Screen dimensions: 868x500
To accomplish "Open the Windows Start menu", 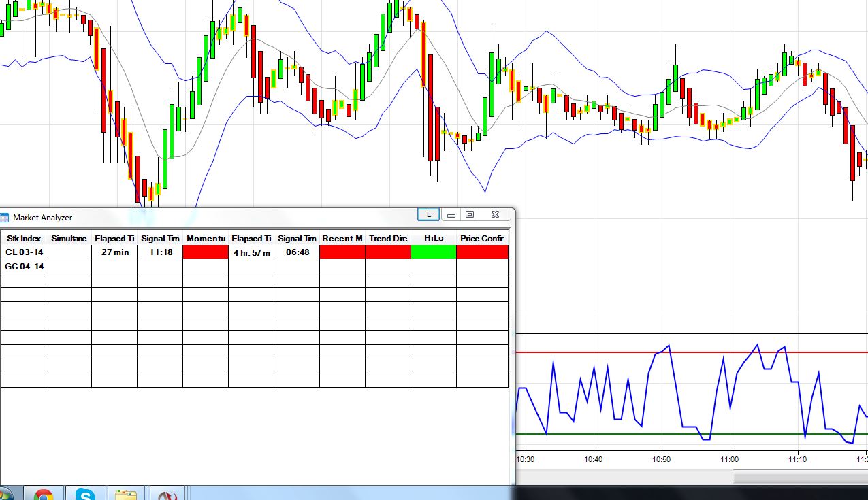I will click(5, 495).
